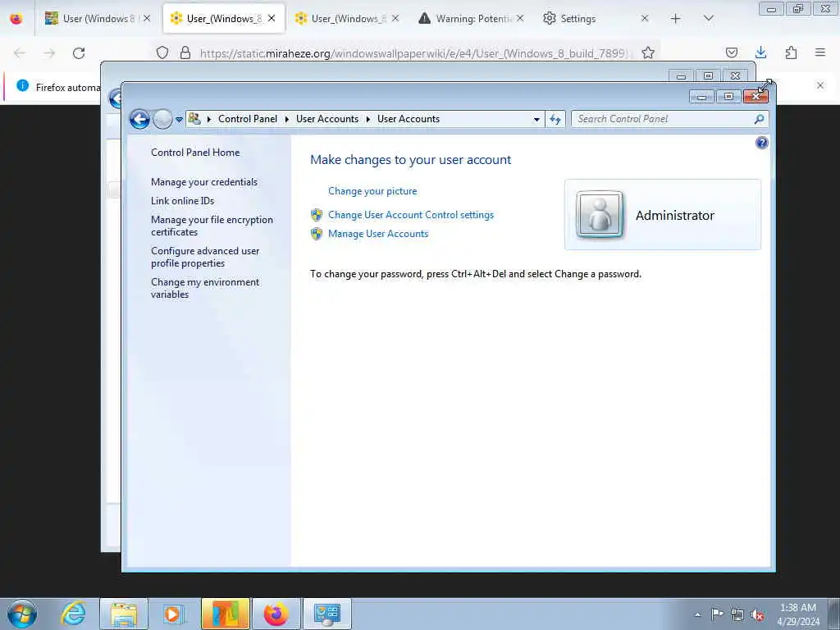This screenshot has height=630, width=840.
Task: Close the Warning tab in Firefox
Action: (520, 18)
